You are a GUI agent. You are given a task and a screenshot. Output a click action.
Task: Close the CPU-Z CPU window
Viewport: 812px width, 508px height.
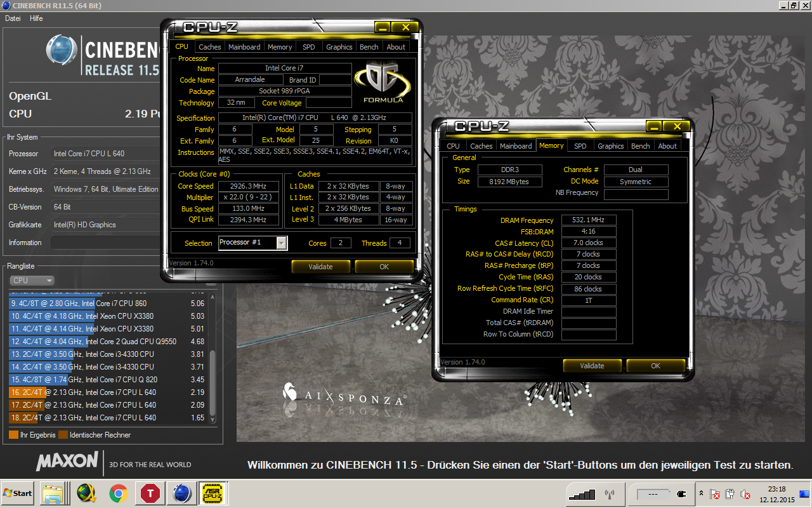pos(405,27)
